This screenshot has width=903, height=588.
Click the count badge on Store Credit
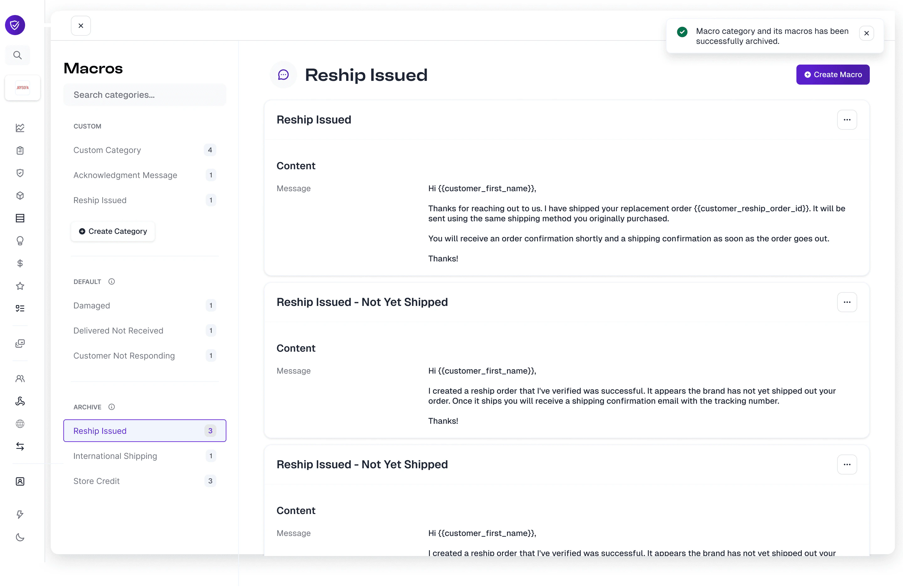pos(210,481)
